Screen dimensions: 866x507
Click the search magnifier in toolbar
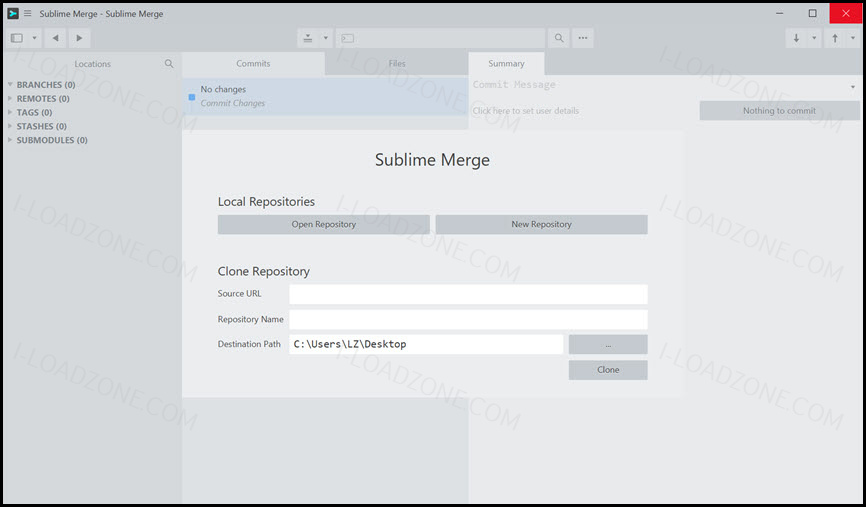[559, 38]
